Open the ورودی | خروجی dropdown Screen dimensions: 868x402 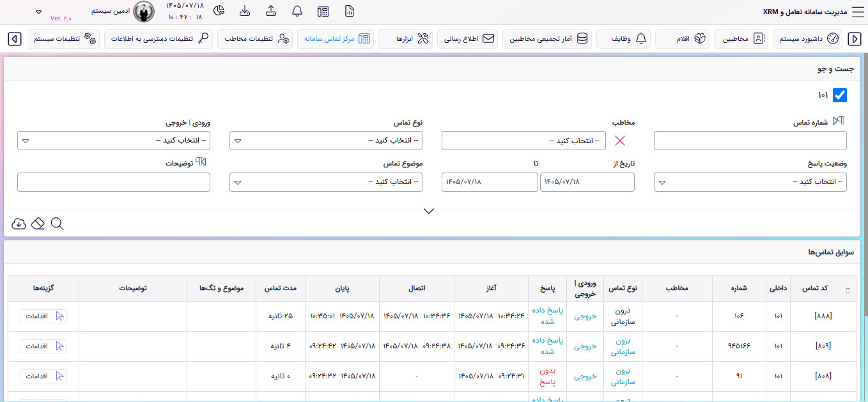pos(114,141)
